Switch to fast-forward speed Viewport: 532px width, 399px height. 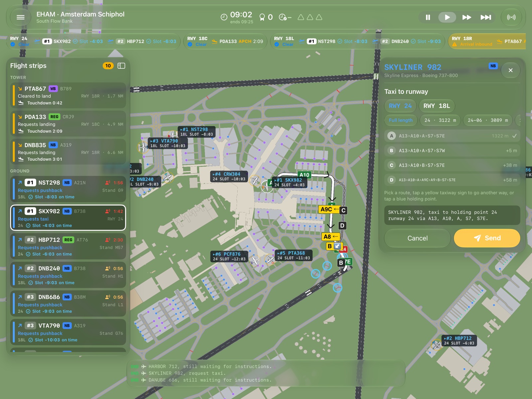[466, 17]
